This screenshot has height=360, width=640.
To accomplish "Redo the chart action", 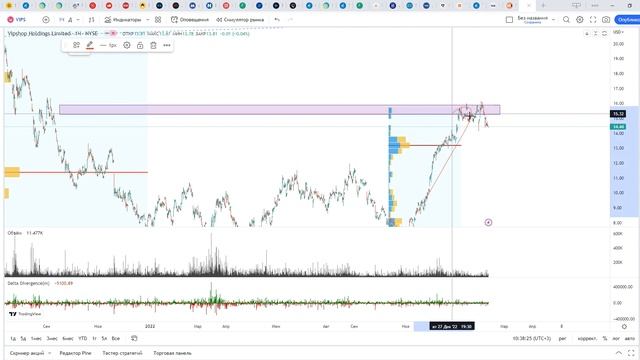I will pos(291,20).
